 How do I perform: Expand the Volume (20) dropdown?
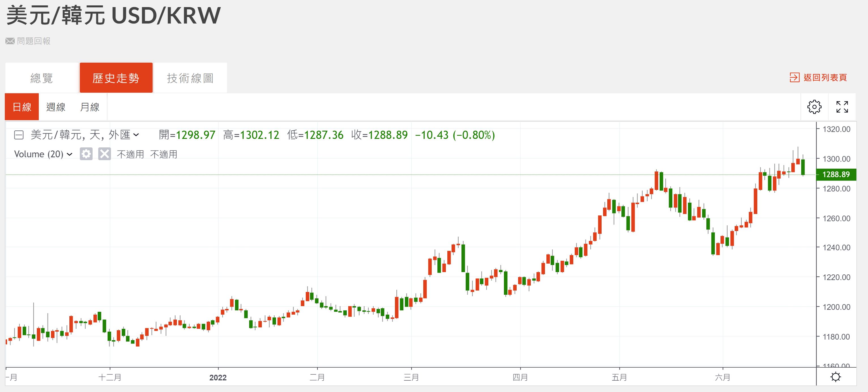(70, 154)
